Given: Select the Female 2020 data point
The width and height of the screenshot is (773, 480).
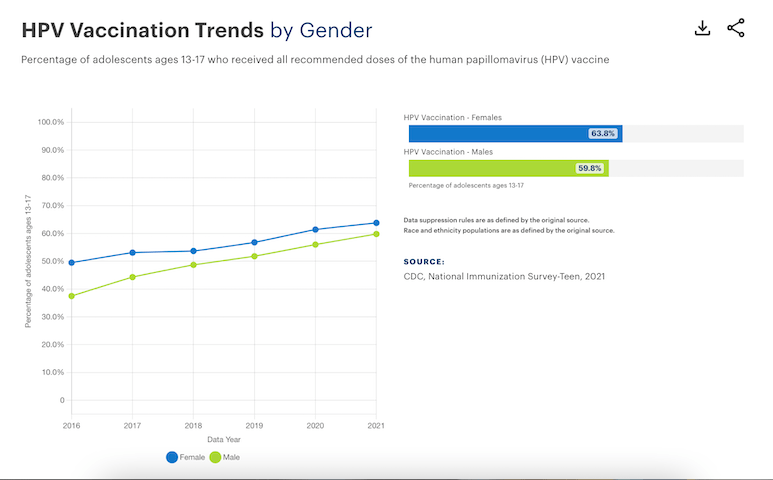Looking at the screenshot, I should click(x=316, y=230).
